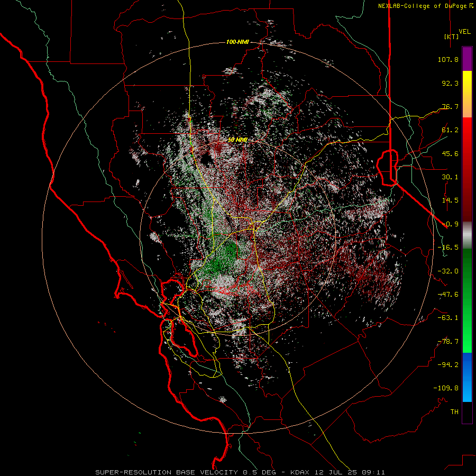The image size is (476, 476).
Task: Click the -47.6 legend value
Action: (448, 295)
